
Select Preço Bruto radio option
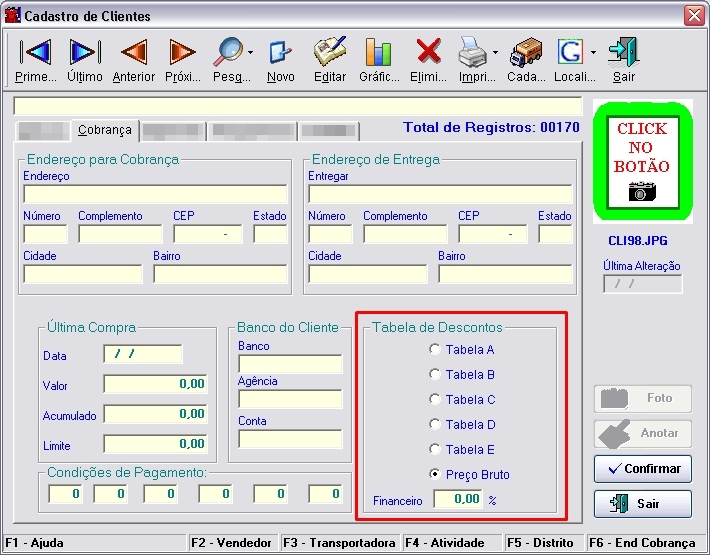(x=434, y=475)
